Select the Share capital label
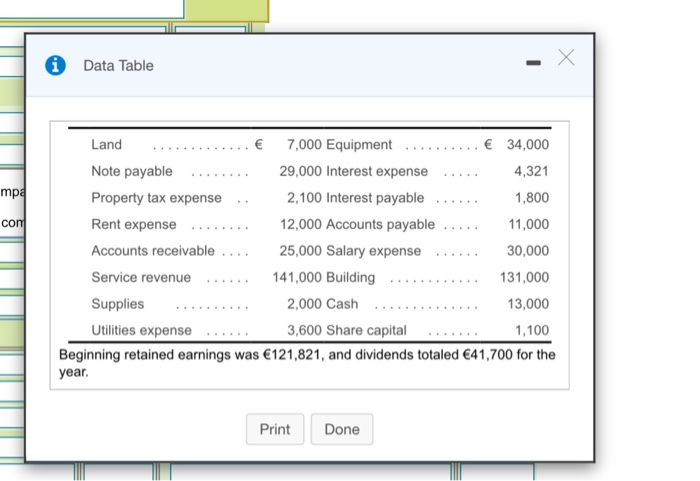700x481 pixels. pos(366,330)
